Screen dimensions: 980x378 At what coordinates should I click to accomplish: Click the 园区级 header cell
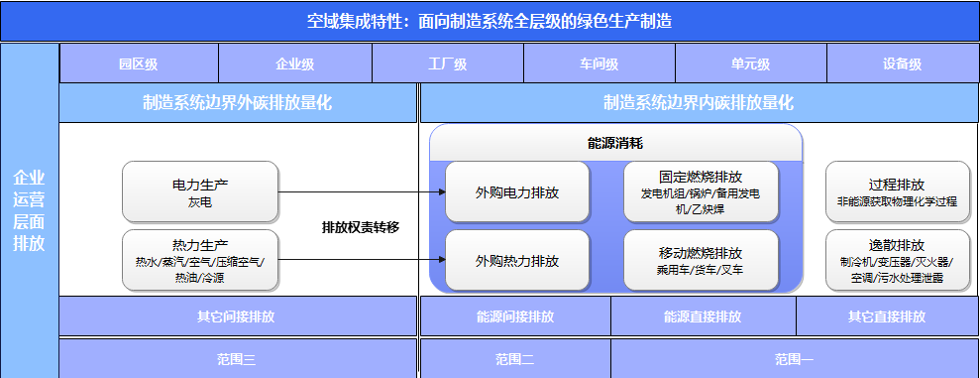point(139,63)
